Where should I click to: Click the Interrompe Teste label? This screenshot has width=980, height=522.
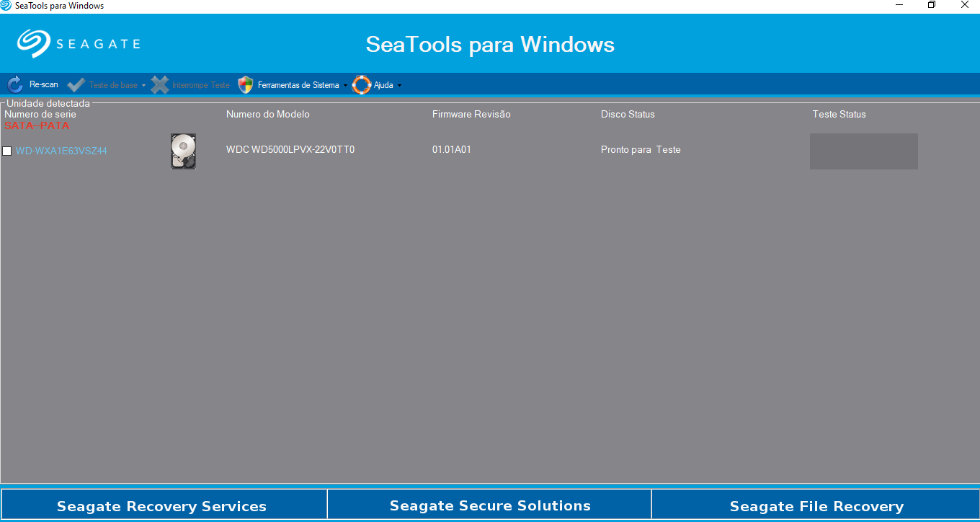201,85
